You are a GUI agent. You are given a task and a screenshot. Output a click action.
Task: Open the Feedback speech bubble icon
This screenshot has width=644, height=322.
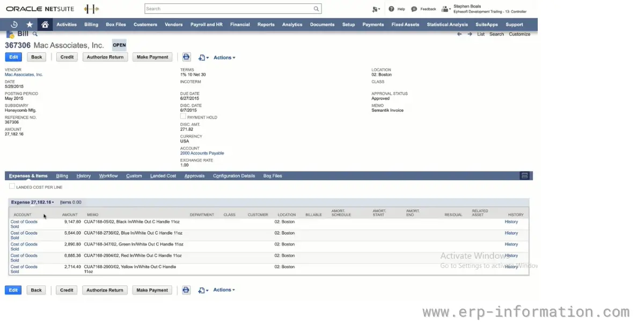pos(414,9)
